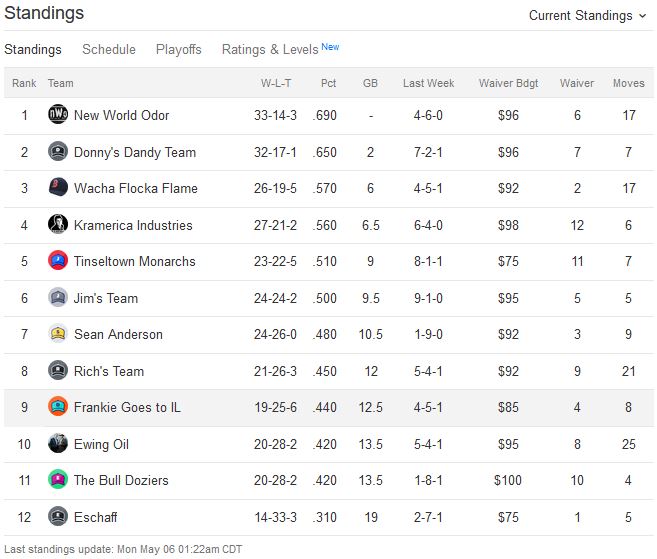Select the Standings tab
Screen dimensions: 657x559
pos(33,49)
